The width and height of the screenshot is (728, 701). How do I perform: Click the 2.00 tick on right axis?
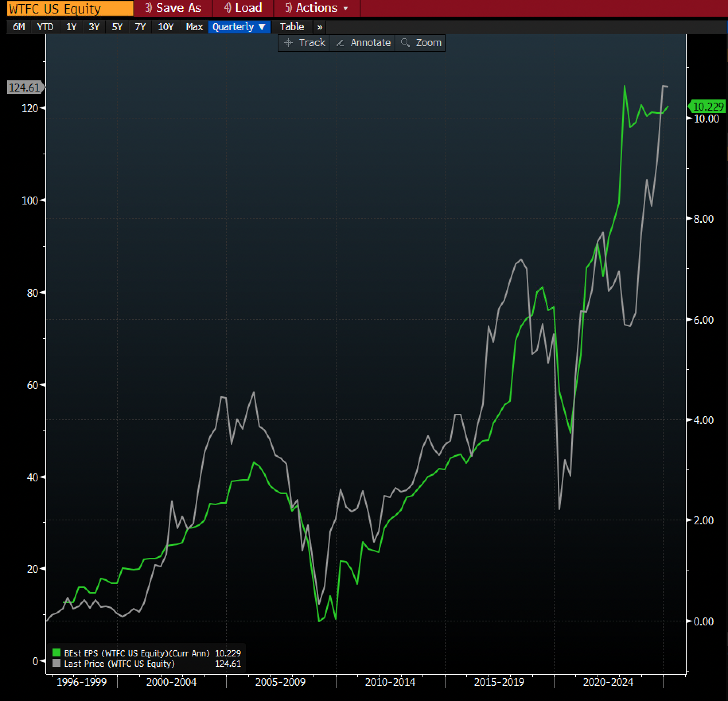pos(703,520)
